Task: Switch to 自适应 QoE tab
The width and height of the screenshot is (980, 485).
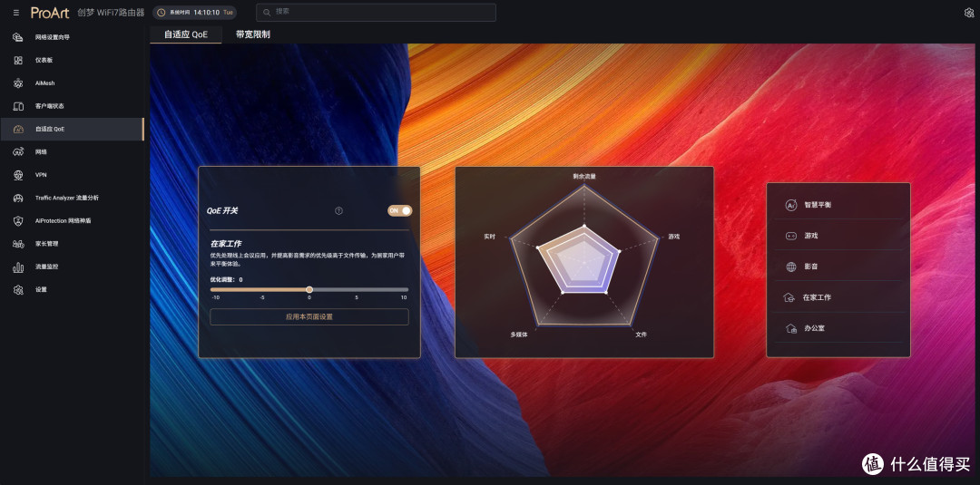Action: pyautogui.click(x=186, y=34)
